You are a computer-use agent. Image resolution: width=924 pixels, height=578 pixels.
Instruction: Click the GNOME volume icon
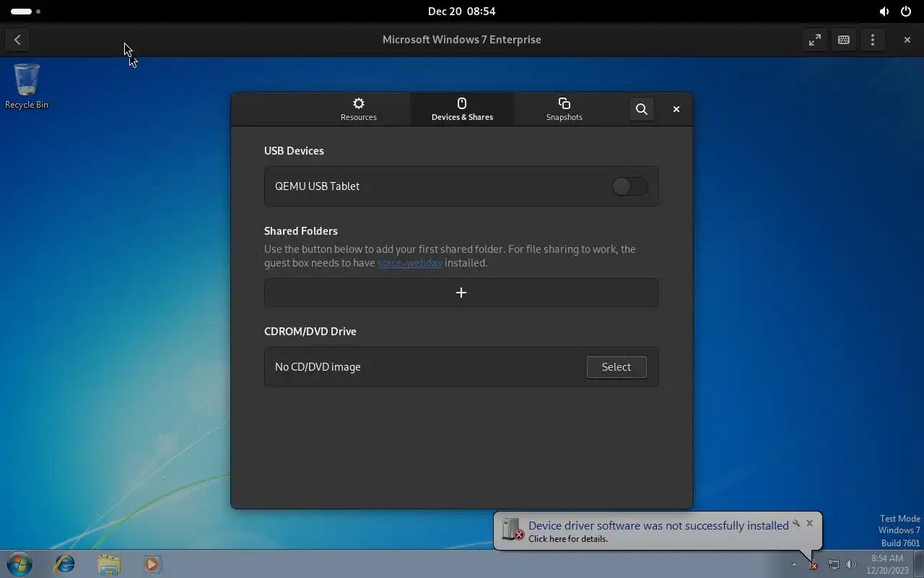coord(884,12)
